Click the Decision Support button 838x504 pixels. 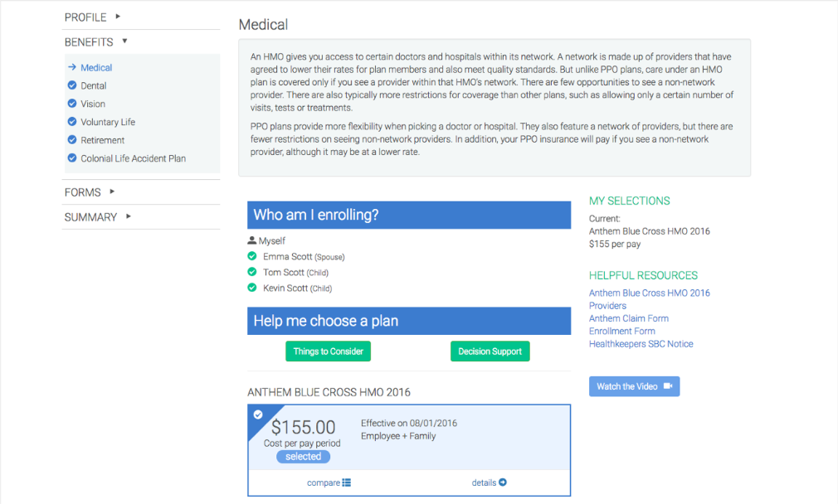coord(490,351)
